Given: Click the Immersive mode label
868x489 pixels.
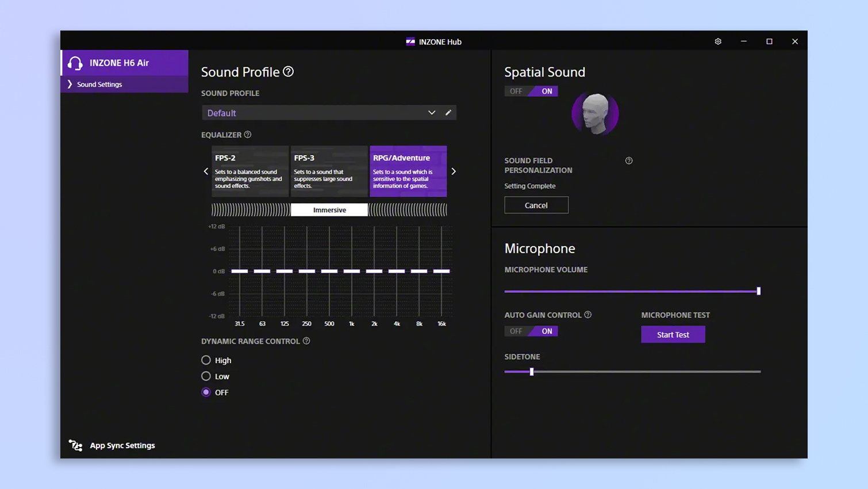Looking at the screenshot, I should point(329,209).
